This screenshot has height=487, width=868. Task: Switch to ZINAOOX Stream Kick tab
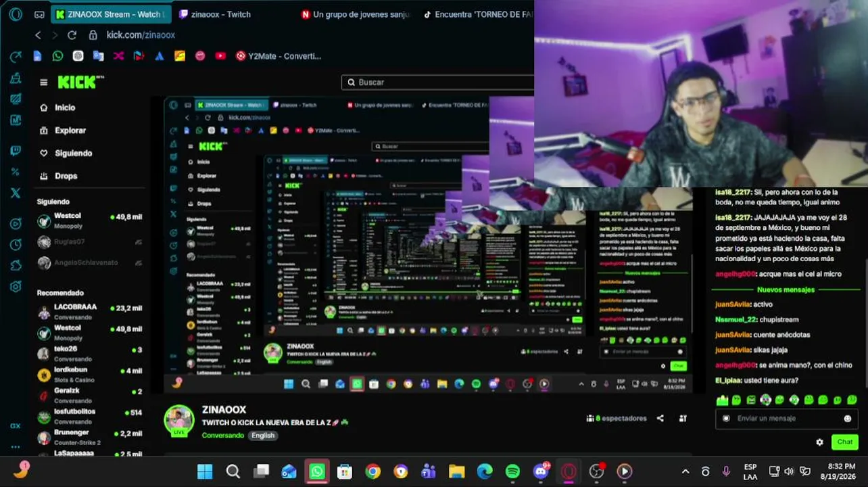(112, 14)
